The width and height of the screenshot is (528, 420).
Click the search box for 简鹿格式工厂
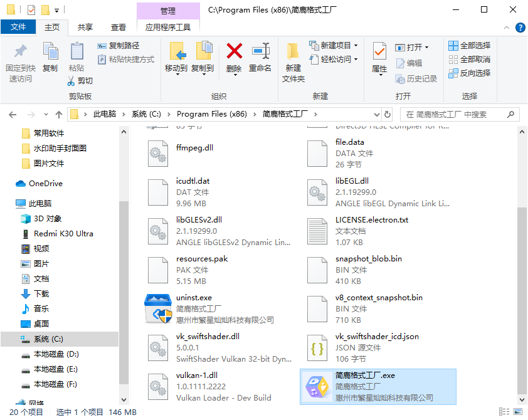(453, 115)
